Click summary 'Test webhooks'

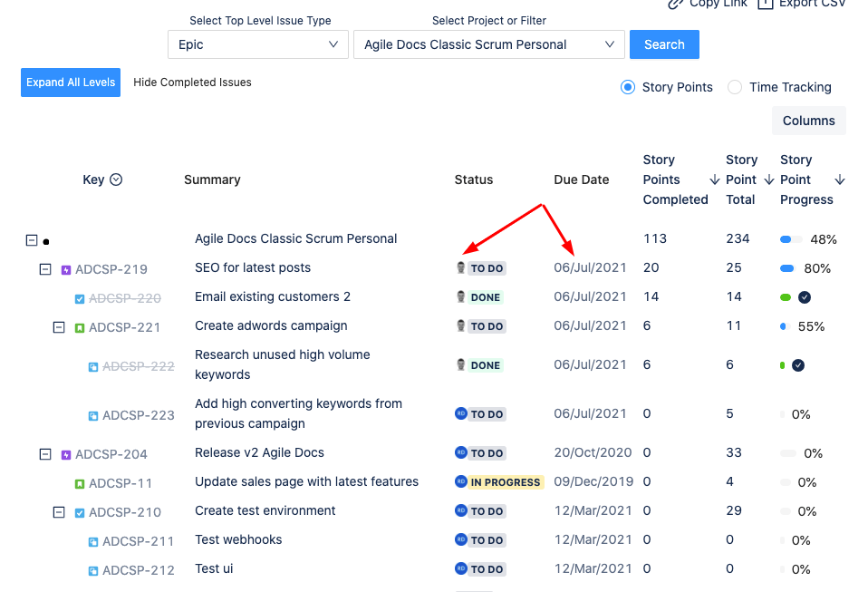(238, 539)
